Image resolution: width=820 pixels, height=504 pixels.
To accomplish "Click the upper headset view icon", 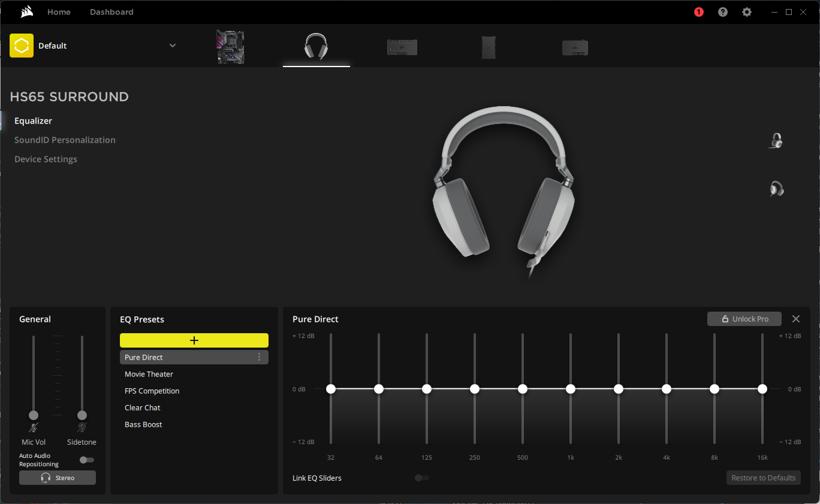I will click(776, 141).
